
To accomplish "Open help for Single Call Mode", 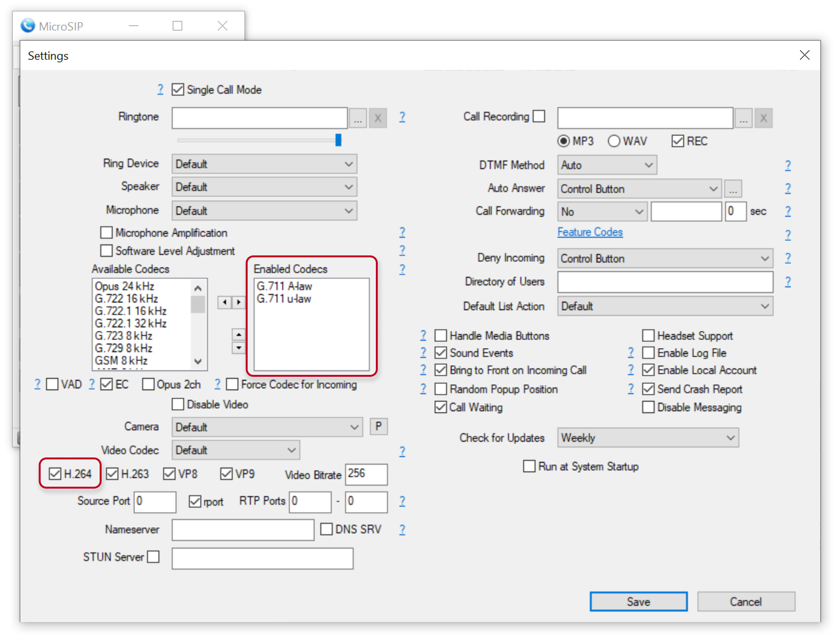I will tap(160, 90).
